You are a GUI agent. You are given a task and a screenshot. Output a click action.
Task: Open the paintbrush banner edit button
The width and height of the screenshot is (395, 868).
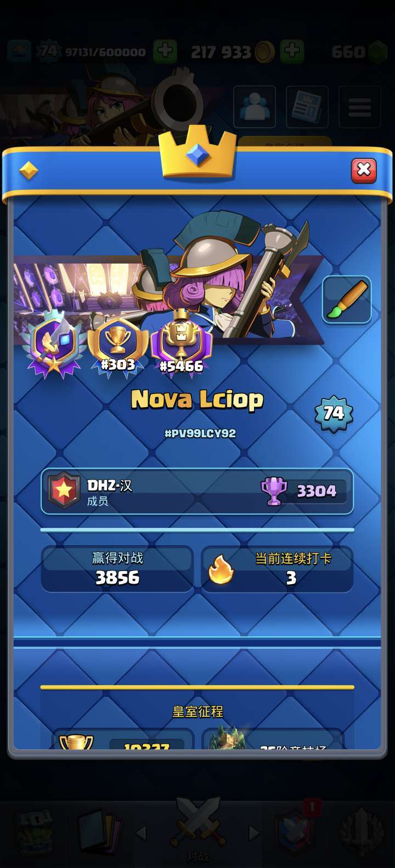(347, 300)
